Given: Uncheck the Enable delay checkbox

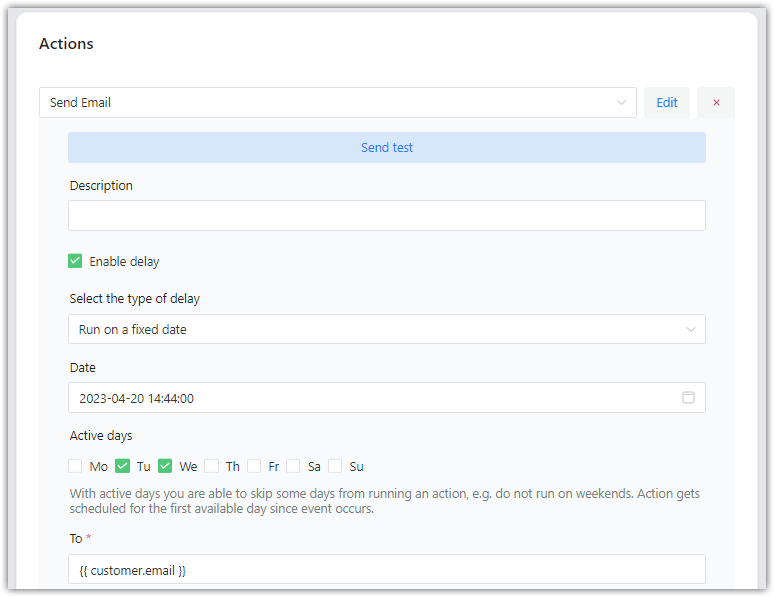Looking at the screenshot, I should click(75, 261).
